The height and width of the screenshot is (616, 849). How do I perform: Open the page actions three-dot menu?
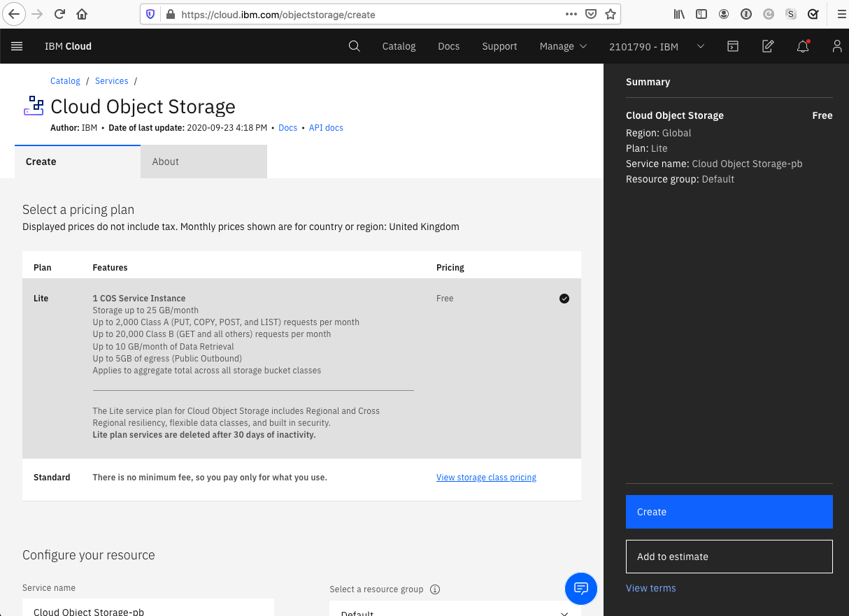click(x=571, y=14)
